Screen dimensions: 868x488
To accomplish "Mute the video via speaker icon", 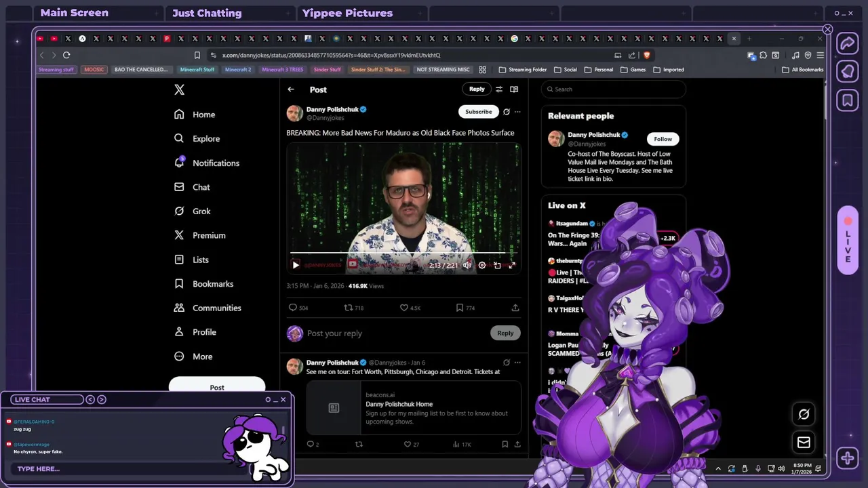I will (x=467, y=266).
